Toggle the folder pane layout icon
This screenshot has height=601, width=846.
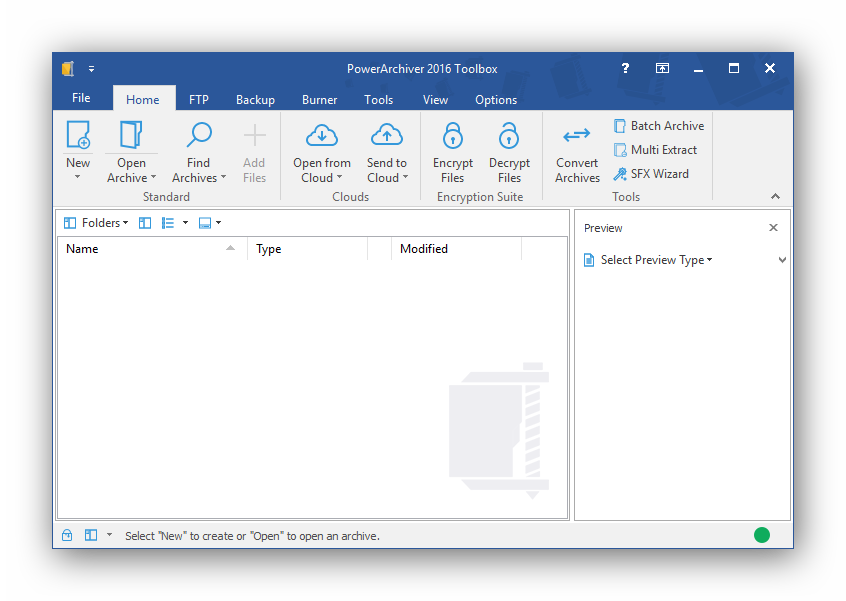(x=145, y=223)
